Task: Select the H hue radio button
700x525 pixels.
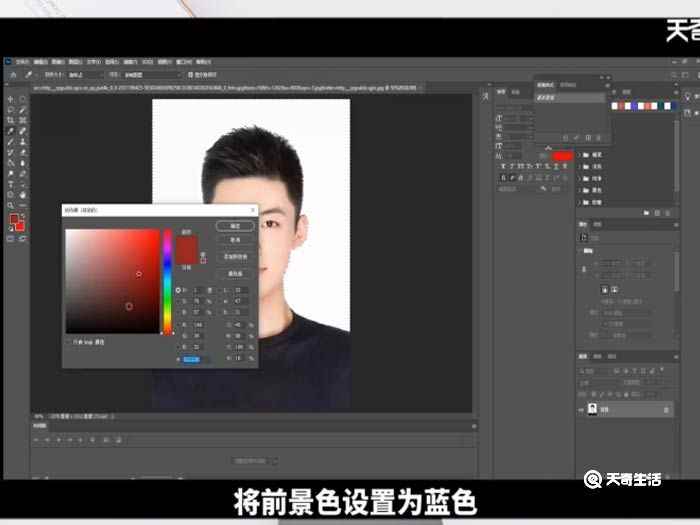Action: tap(178, 290)
